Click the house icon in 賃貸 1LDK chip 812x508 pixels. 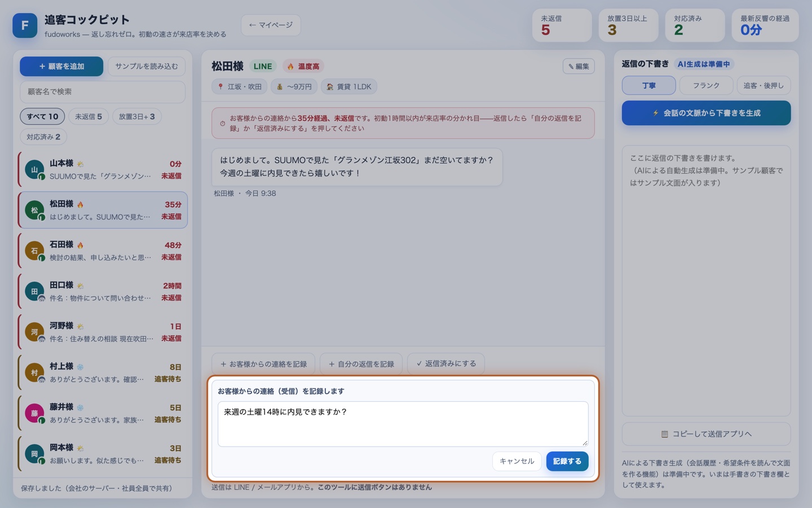tap(330, 87)
